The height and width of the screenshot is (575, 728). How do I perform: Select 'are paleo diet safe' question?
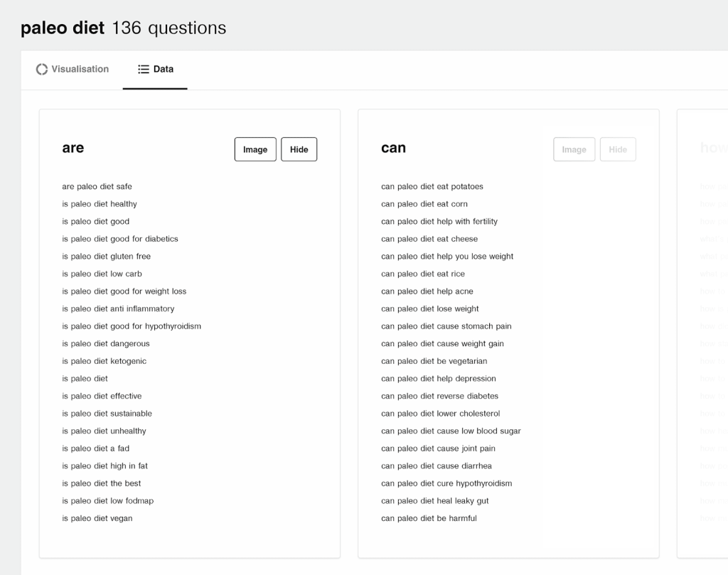click(97, 187)
